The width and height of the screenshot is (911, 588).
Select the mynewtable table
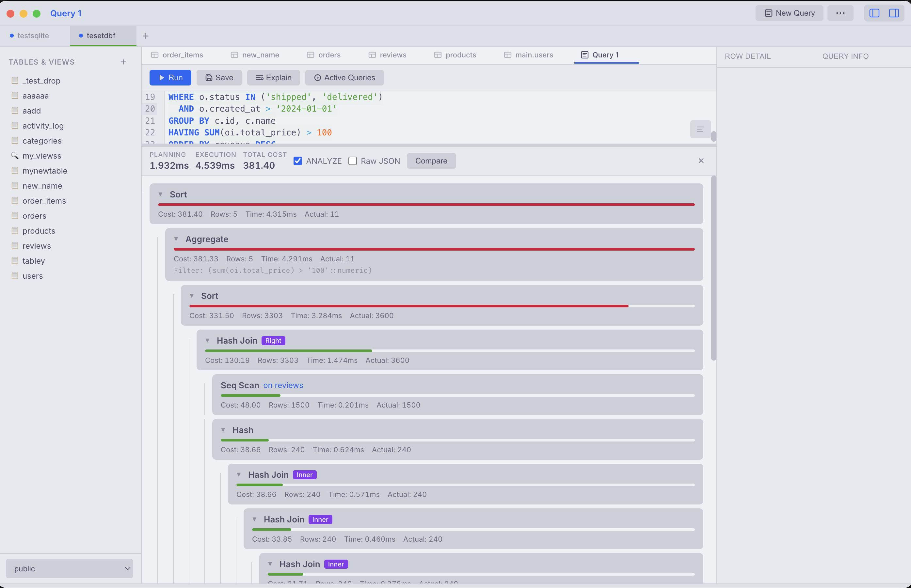71,171
